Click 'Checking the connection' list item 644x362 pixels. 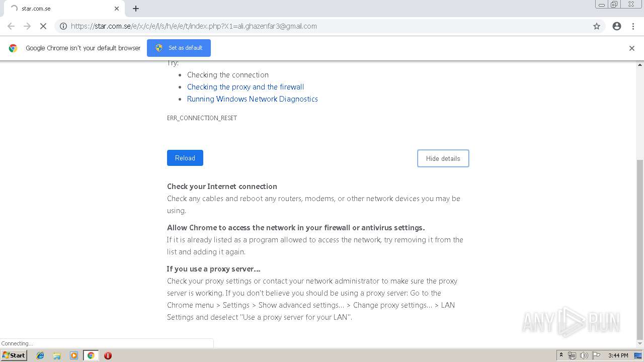228,75
